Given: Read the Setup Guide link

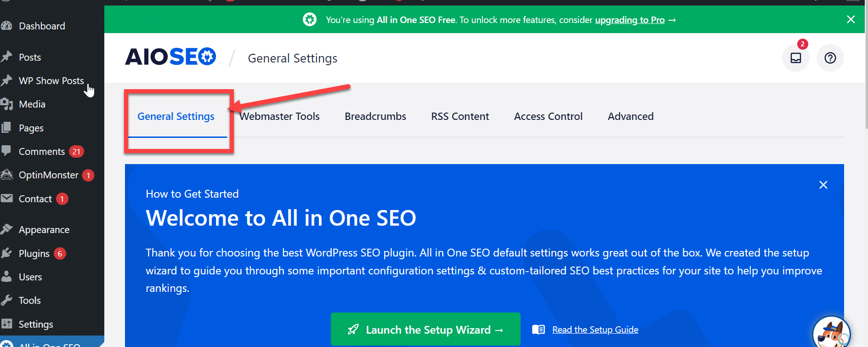Looking at the screenshot, I should 595,330.
